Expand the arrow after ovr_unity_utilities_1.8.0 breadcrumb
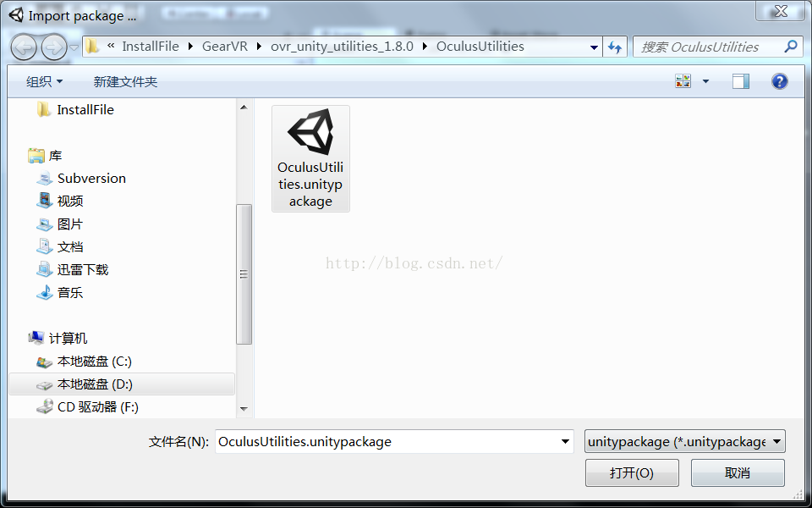Viewport: 812px width, 508px height. [425, 46]
